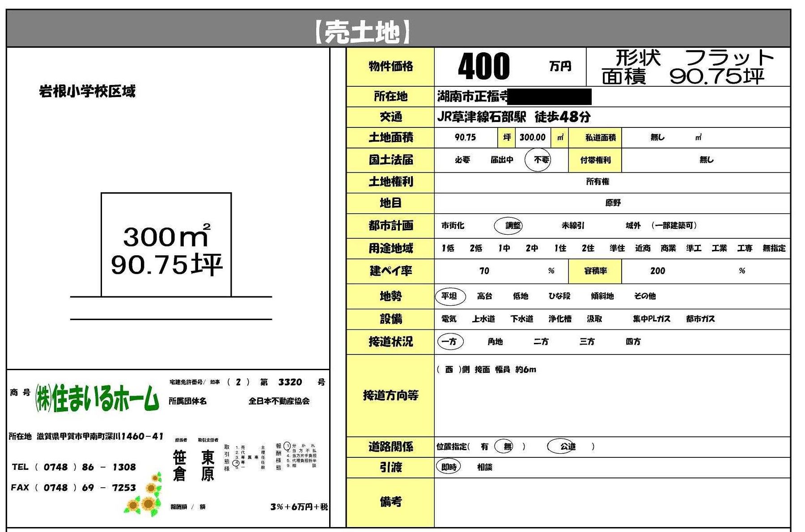The height and width of the screenshot is (532, 805).
Task: Select the 所有権 value
Action: (x=597, y=182)
